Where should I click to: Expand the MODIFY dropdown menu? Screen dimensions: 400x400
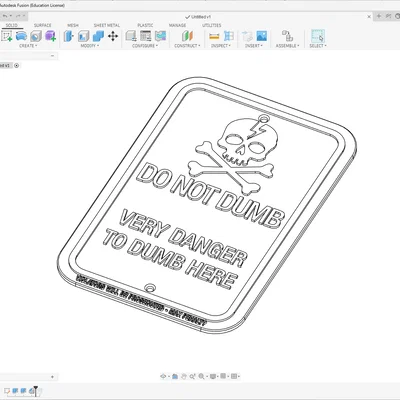coord(90,46)
